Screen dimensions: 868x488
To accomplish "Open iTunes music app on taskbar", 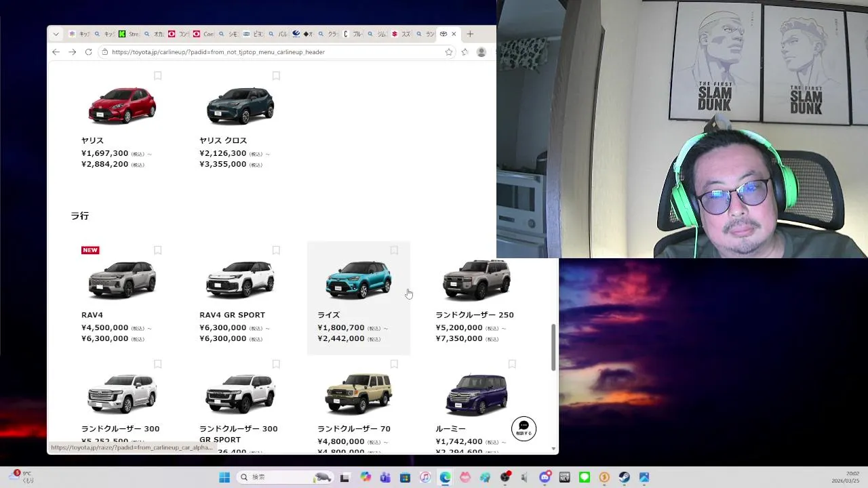I will [x=425, y=477].
